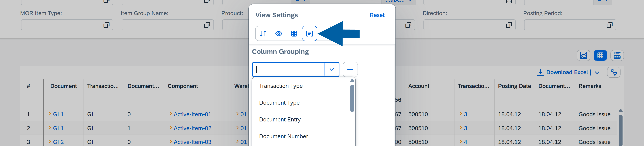Open warehouse 01 link in row 2
Image resolution: width=644 pixels, height=146 pixels.
[244, 128]
